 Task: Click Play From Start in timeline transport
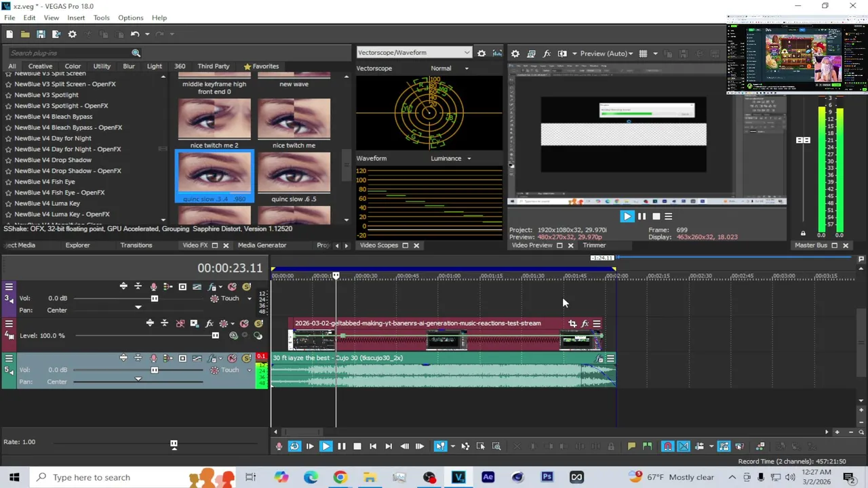point(310,446)
